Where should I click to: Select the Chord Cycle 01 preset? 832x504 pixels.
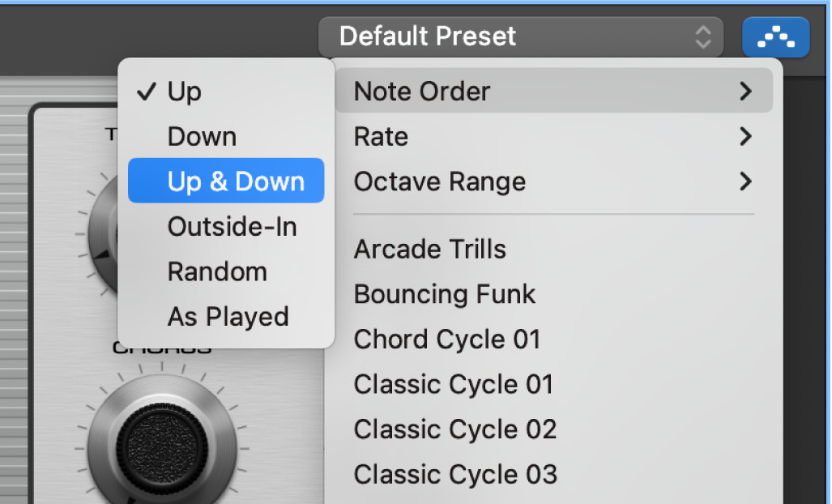(446, 339)
